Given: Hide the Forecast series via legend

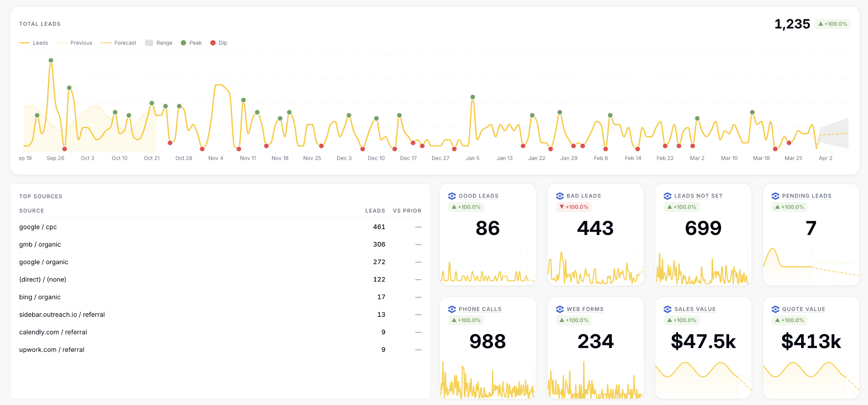Looking at the screenshot, I should click(118, 43).
